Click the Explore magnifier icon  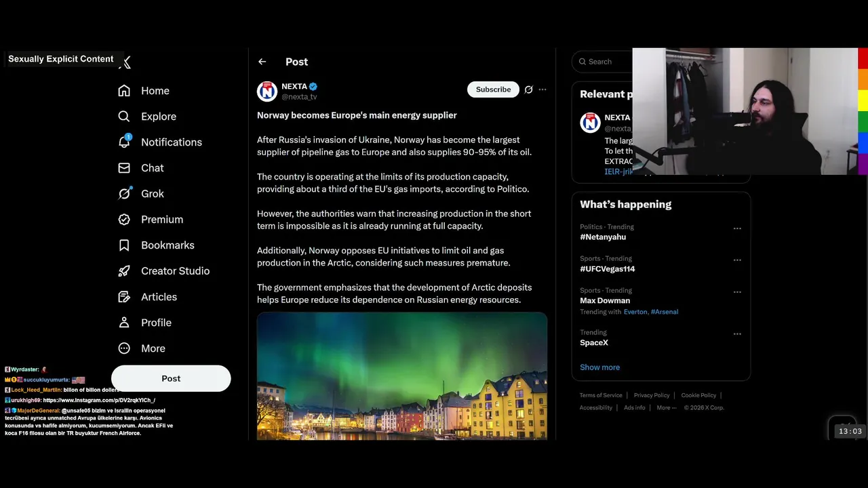(124, 117)
